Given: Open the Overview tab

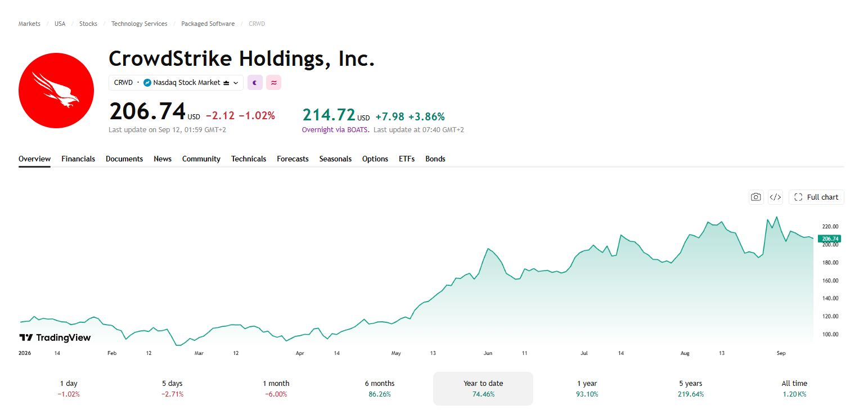Looking at the screenshot, I should [x=34, y=159].
